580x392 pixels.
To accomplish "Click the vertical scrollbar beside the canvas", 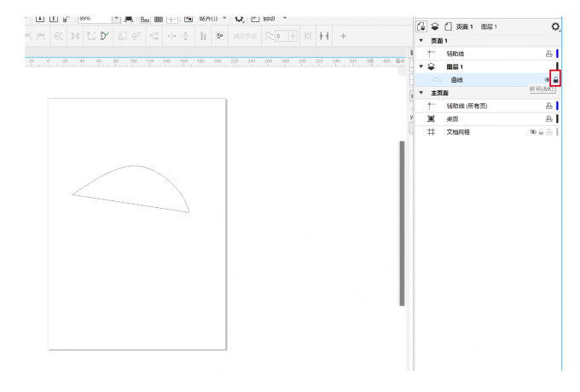I will pos(403,222).
